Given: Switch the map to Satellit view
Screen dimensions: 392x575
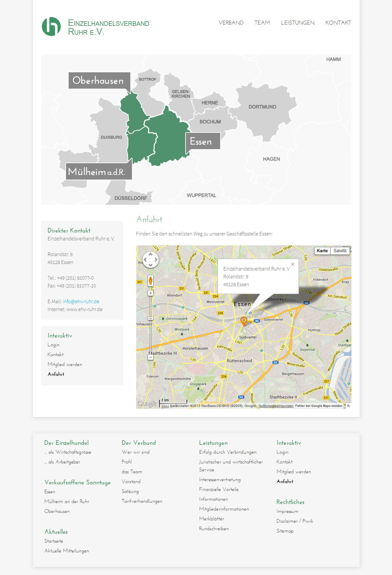Looking at the screenshot, I should pos(340,251).
